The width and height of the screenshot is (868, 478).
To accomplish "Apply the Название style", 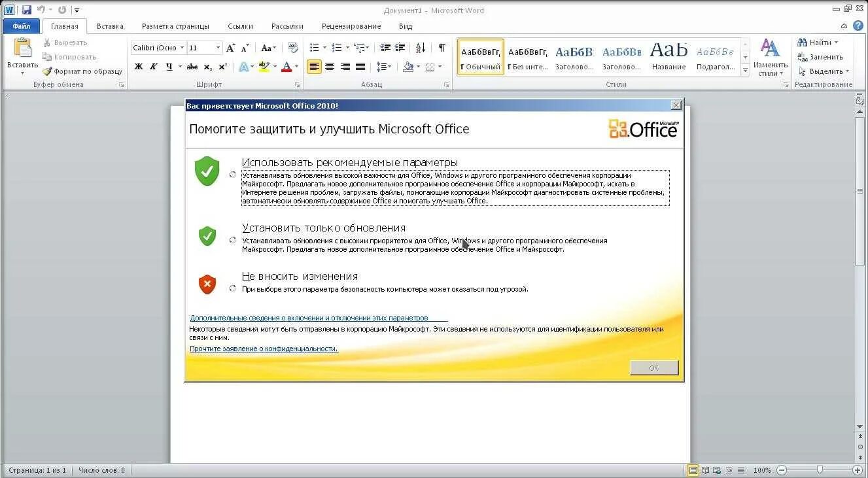I will 668,58.
